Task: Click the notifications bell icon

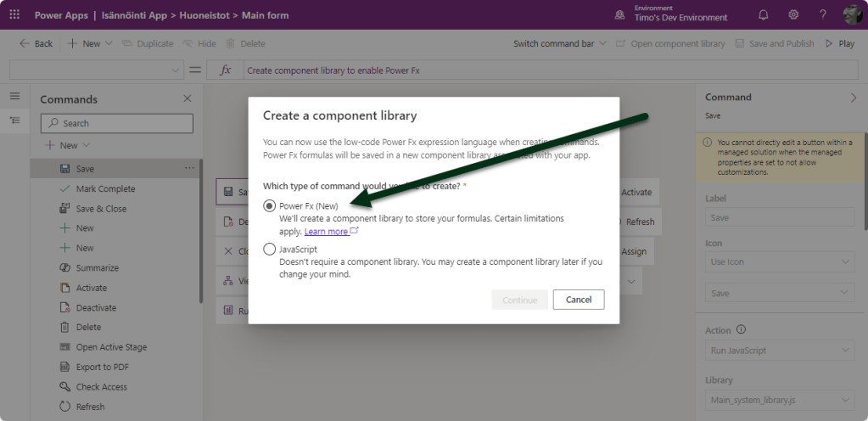Action: click(763, 14)
